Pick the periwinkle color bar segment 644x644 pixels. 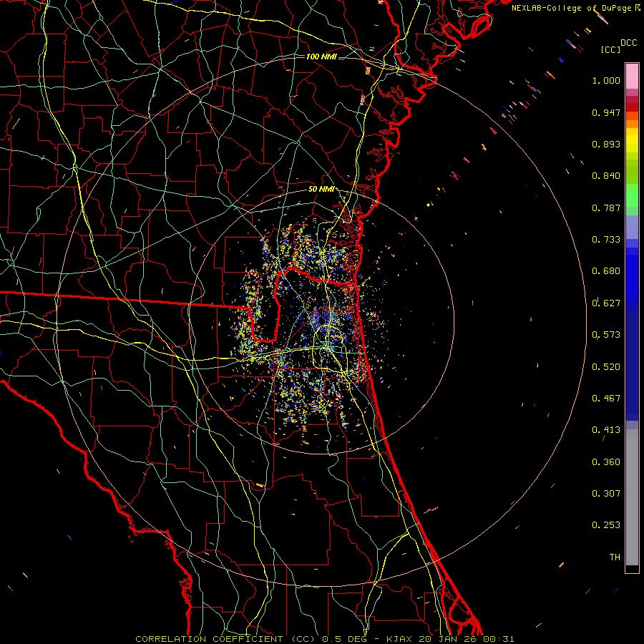[x=632, y=227]
